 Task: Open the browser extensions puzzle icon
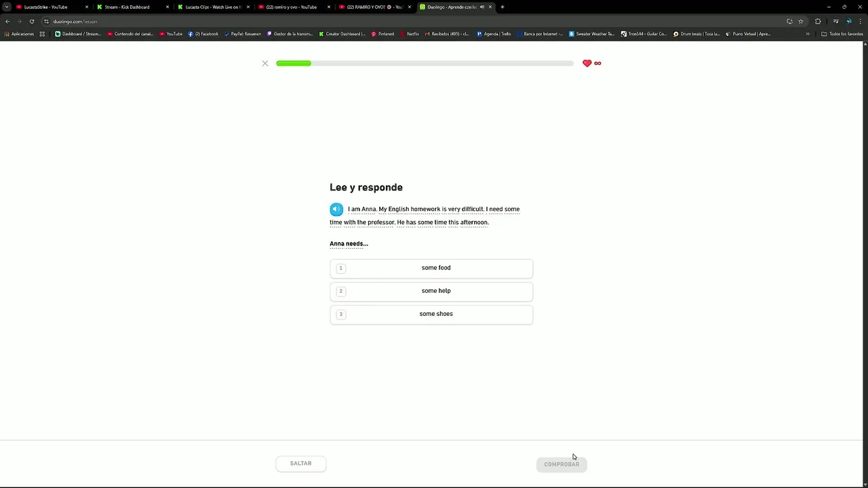[818, 21]
